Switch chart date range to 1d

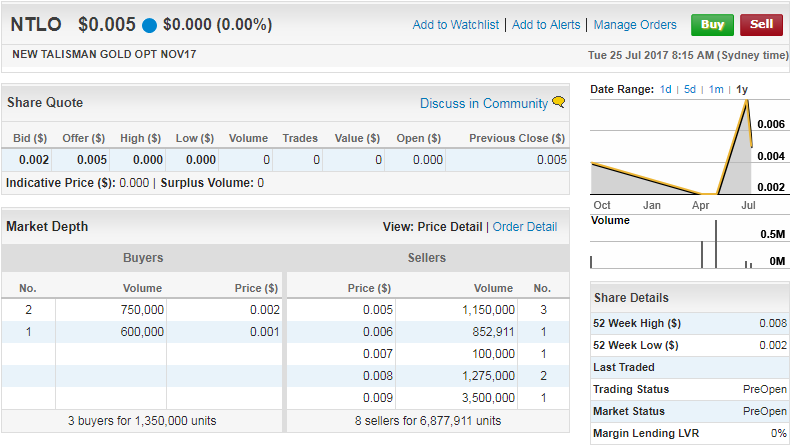click(666, 89)
